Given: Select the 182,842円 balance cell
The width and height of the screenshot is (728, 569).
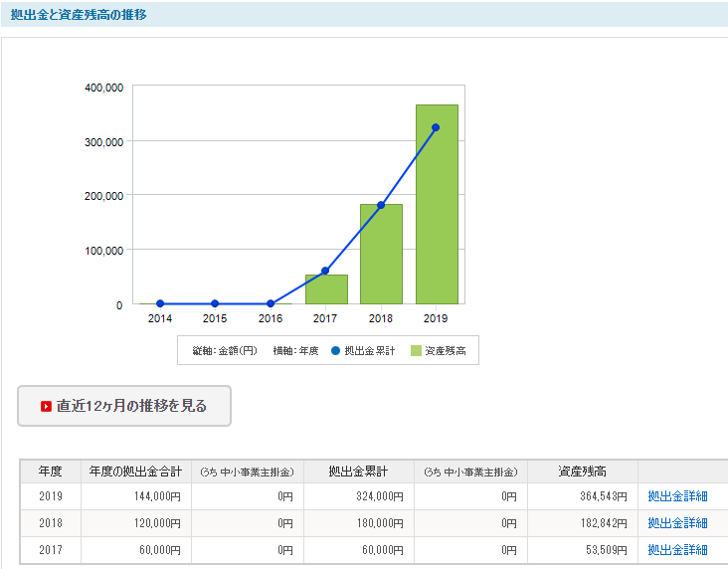Looking at the screenshot, I should [x=582, y=523].
